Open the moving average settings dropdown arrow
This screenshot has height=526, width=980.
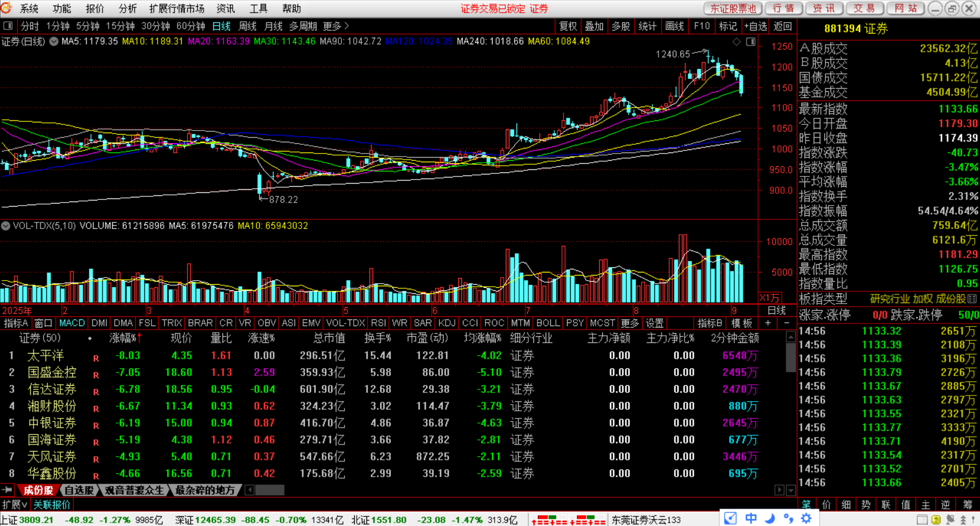[x=54, y=42]
